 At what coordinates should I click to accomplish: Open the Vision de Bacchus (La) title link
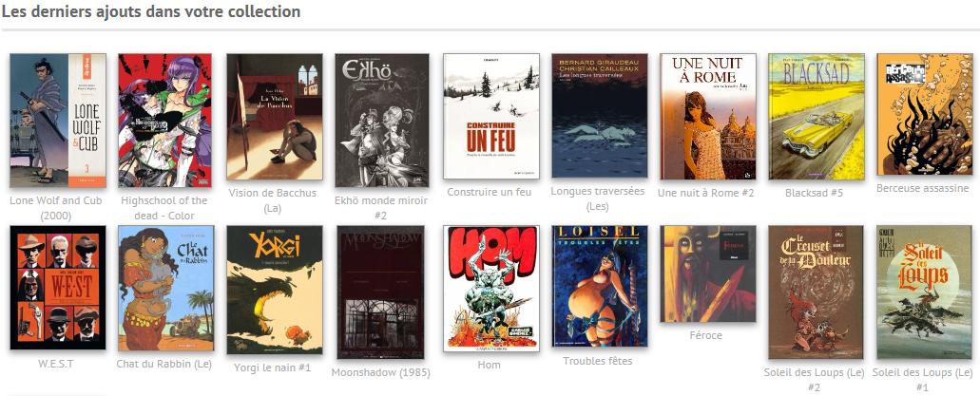pyautogui.click(x=273, y=199)
